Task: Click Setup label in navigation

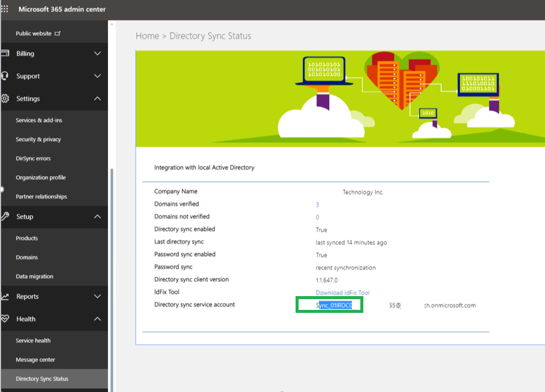Action: tap(25, 216)
